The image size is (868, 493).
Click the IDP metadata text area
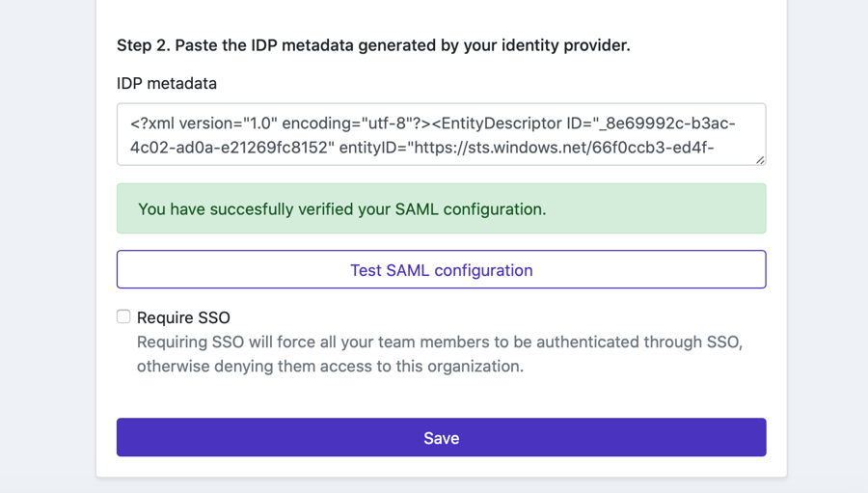[441, 134]
